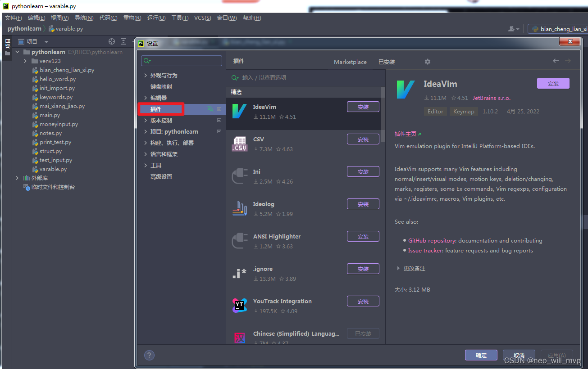
Task: Open 重构(R) menu
Action: tap(132, 18)
